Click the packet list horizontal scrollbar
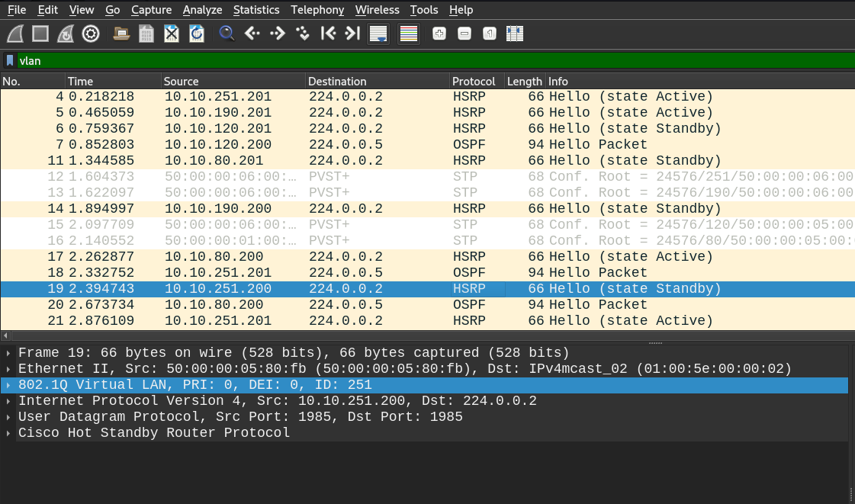Image resolution: width=855 pixels, height=504 pixels. (x=433, y=335)
